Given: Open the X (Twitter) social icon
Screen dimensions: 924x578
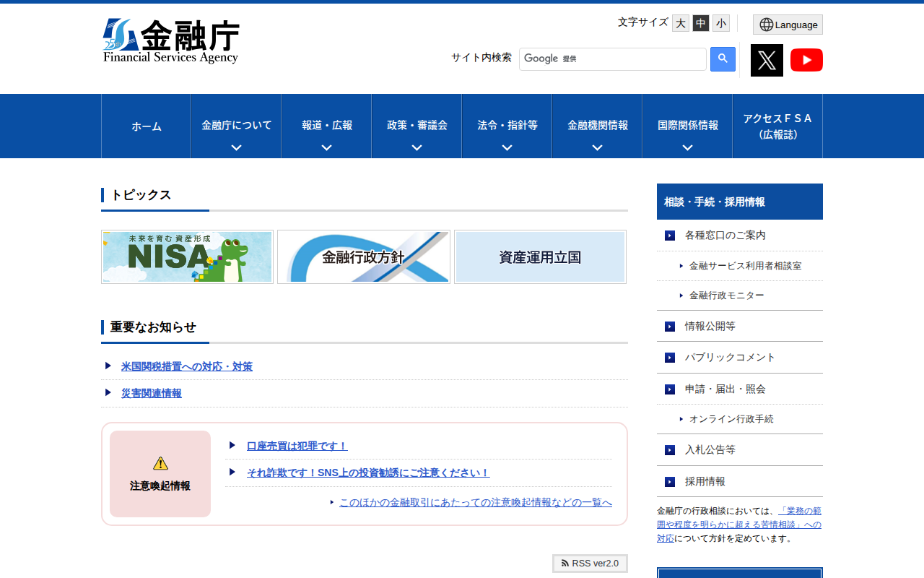Looking at the screenshot, I should tap(767, 60).
